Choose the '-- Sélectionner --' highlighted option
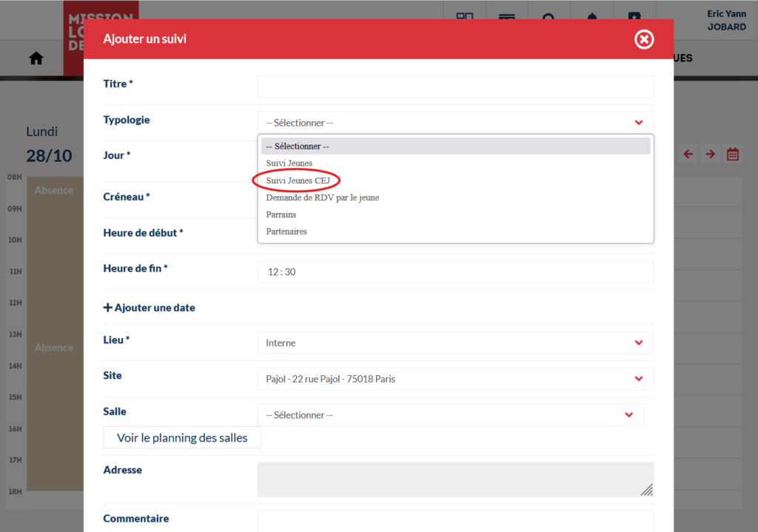This screenshot has height=532, width=758. pyautogui.click(x=455, y=146)
